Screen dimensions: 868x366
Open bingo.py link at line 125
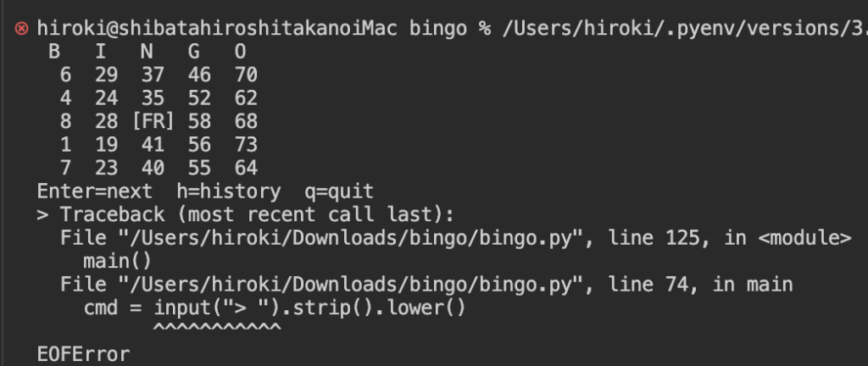(322, 240)
